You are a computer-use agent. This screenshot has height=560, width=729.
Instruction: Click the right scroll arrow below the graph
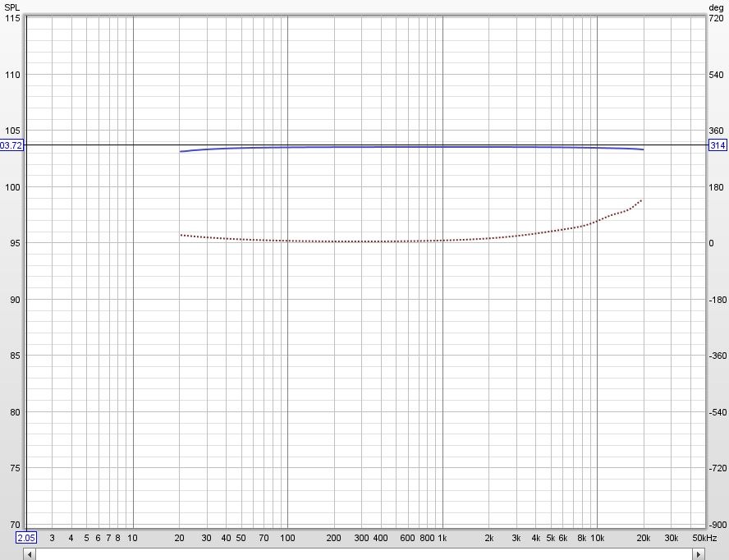click(x=699, y=554)
